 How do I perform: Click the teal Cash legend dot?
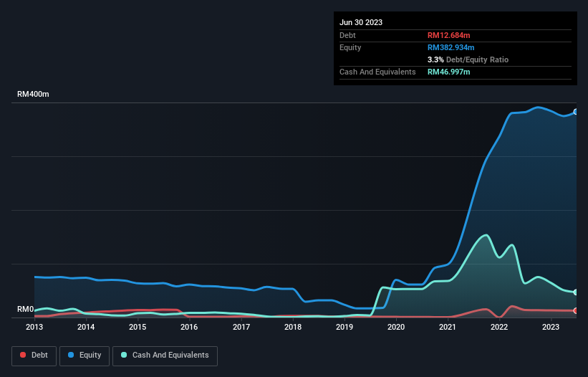coord(124,355)
